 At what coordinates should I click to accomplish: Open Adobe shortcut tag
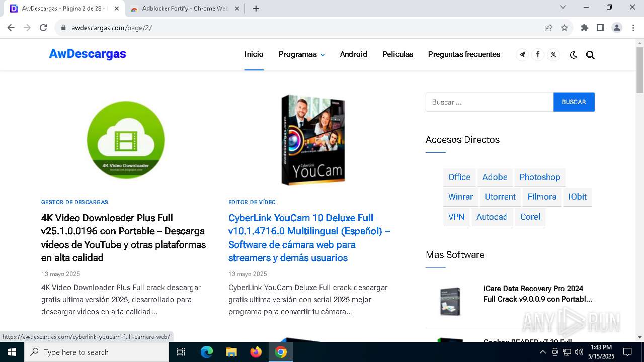495,177
